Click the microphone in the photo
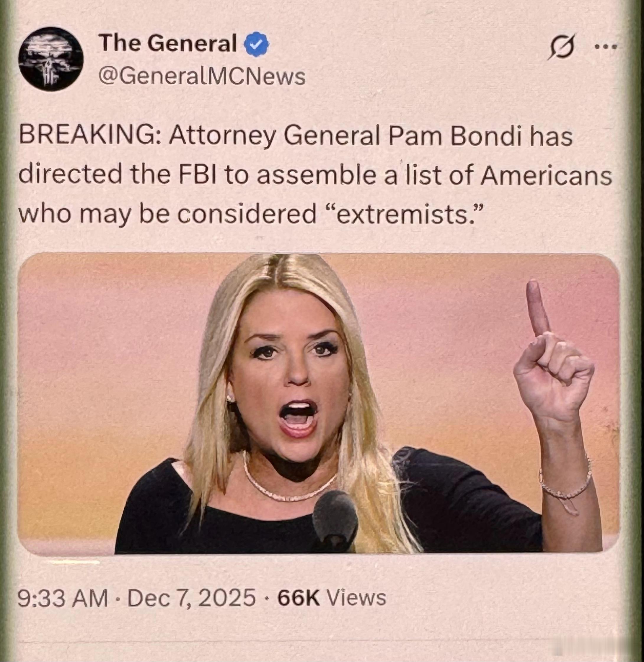This screenshot has height=662, width=644. (335, 519)
